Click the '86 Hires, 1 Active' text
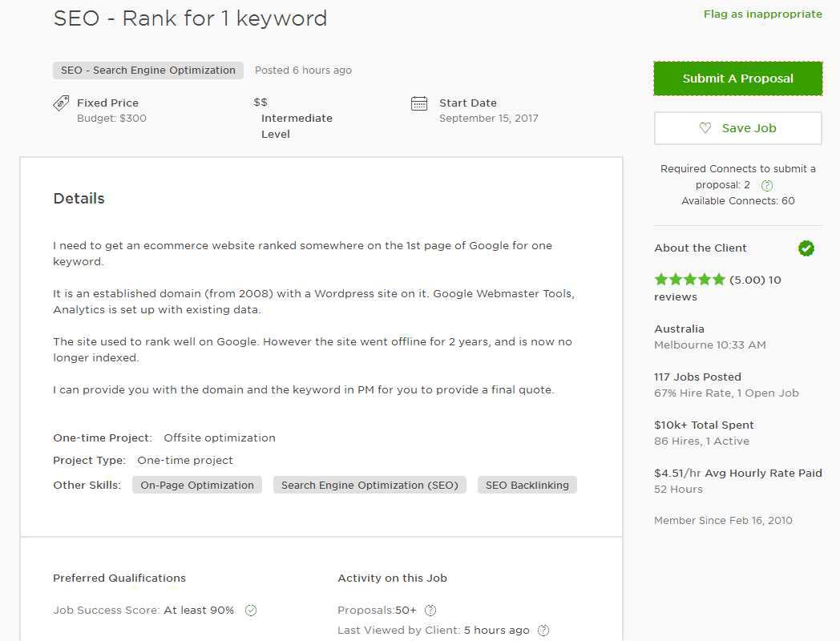The width and height of the screenshot is (840, 641). (x=702, y=441)
